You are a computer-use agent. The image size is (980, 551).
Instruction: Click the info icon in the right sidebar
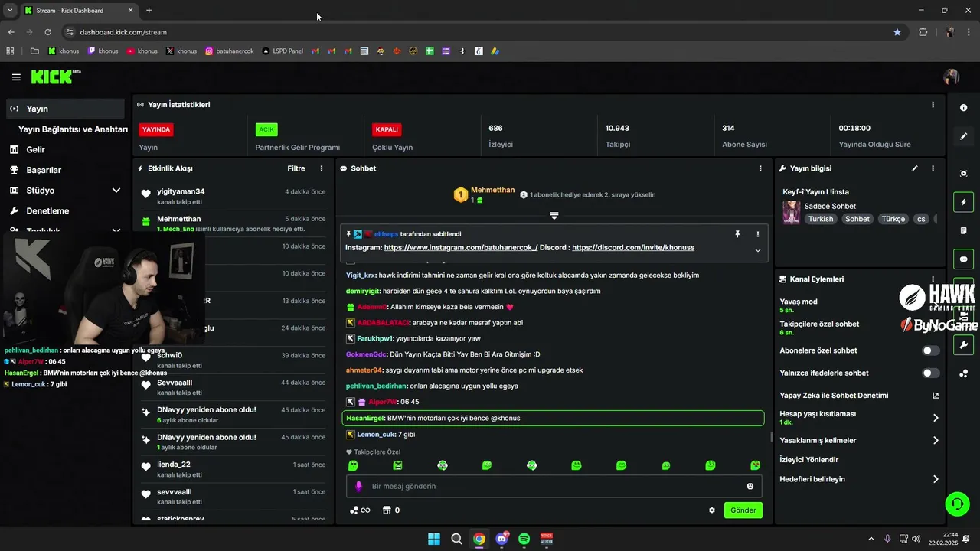pos(963,108)
